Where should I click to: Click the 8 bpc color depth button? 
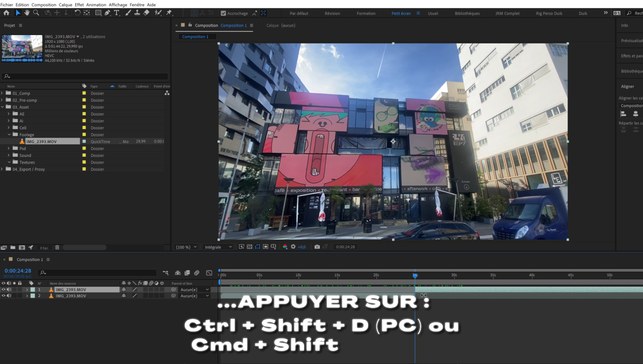tap(44, 248)
